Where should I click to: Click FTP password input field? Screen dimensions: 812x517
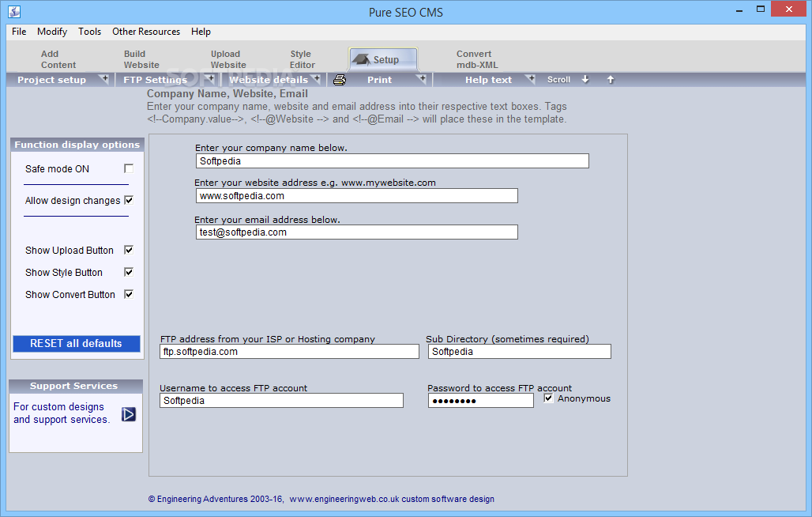pyautogui.click(x=480, y=401)
